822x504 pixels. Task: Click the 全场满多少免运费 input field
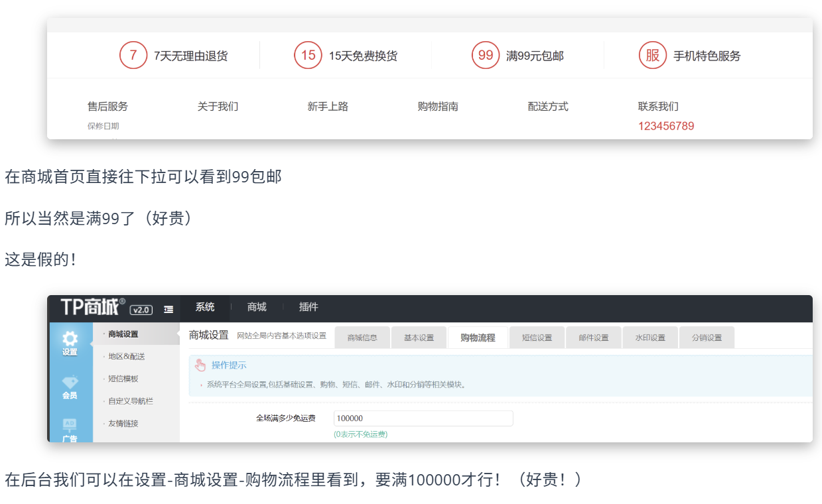point(423,418)
